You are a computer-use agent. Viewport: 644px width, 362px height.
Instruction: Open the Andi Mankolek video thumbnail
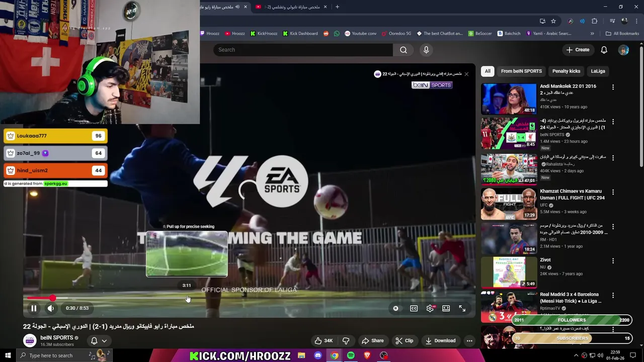point(509,99)
